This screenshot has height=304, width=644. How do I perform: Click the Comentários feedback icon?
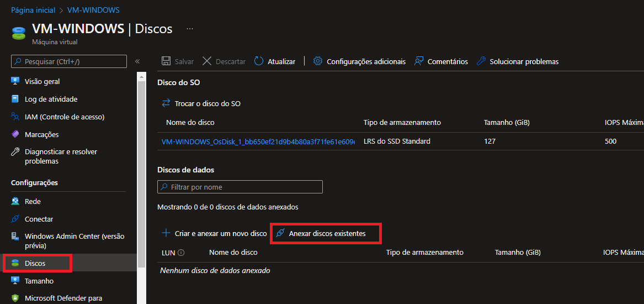click(x=419, y=61)
